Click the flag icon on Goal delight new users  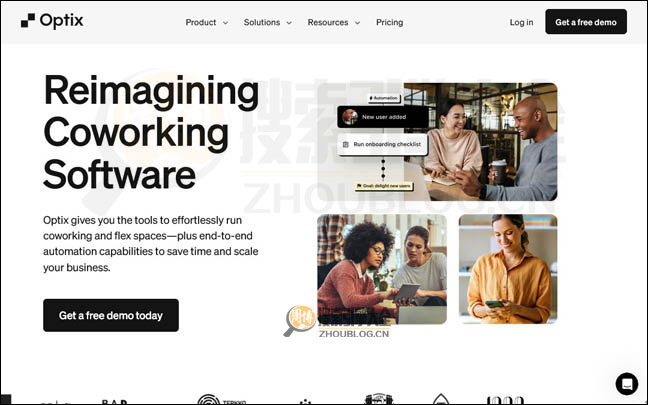(x=359, y=186)
